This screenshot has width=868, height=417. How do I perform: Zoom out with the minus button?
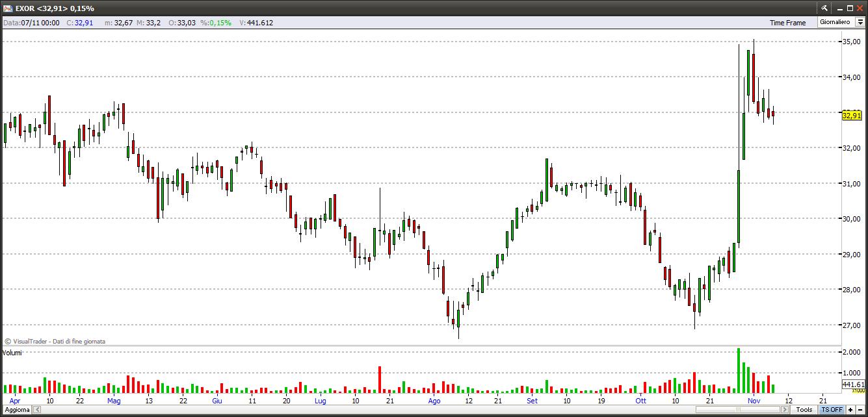[x=860, y=410]
